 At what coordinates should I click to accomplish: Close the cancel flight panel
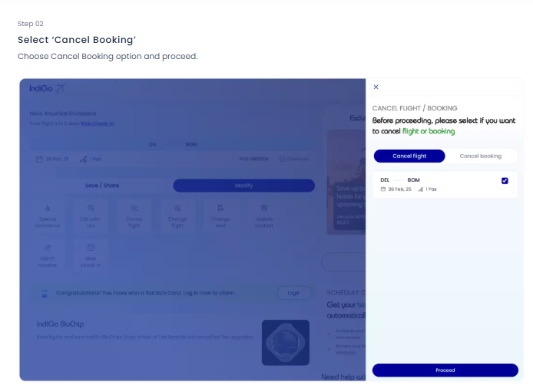point(376,87)
